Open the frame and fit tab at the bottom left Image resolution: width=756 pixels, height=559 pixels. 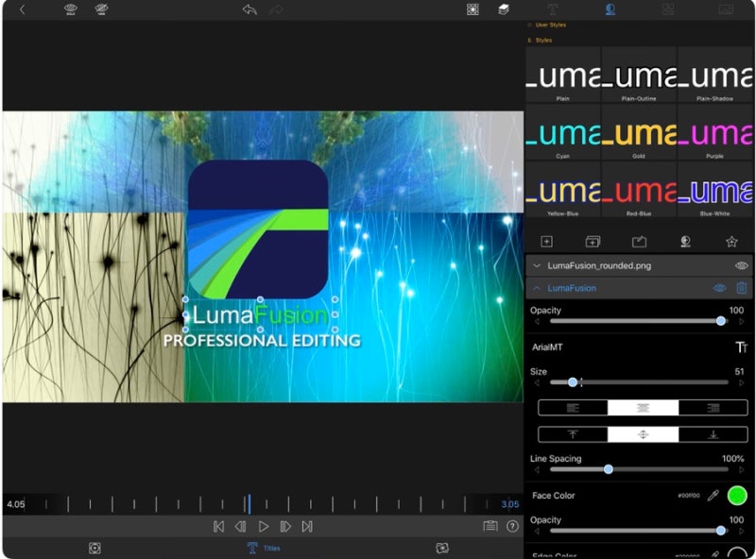click(94, 548)
